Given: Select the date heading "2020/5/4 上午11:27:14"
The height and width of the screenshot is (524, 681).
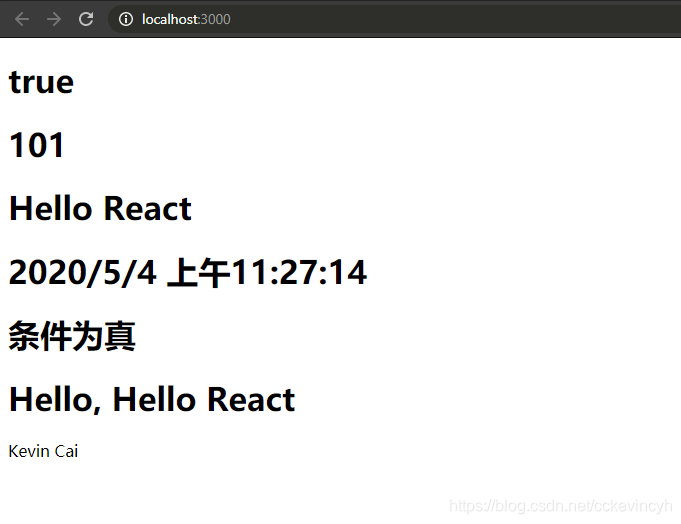Looking at the screenshot, I should tap(188, 272).
